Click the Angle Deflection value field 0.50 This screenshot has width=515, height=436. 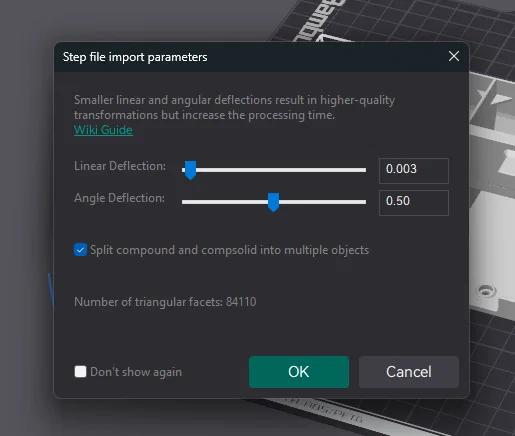414,203
